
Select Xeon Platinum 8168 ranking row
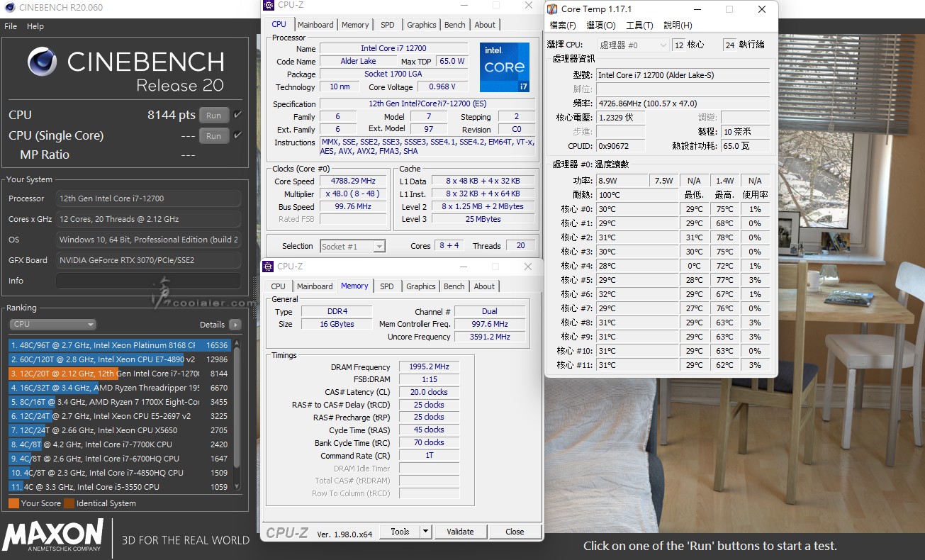coord(119,345)
